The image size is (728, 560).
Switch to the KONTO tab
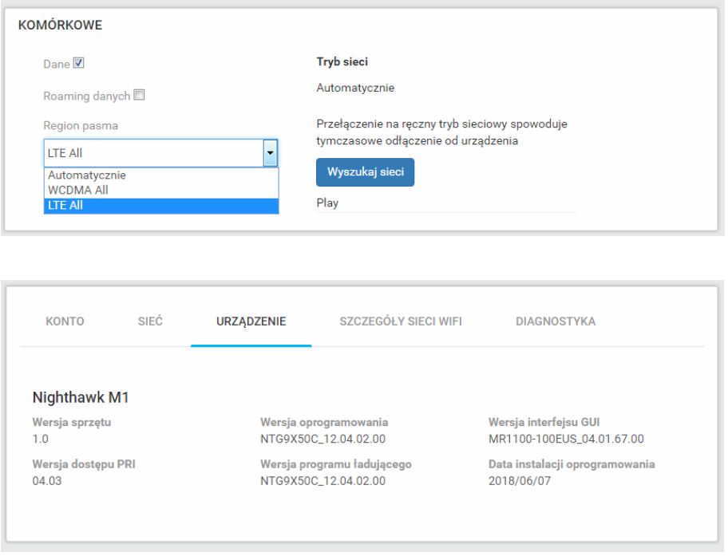65,321
